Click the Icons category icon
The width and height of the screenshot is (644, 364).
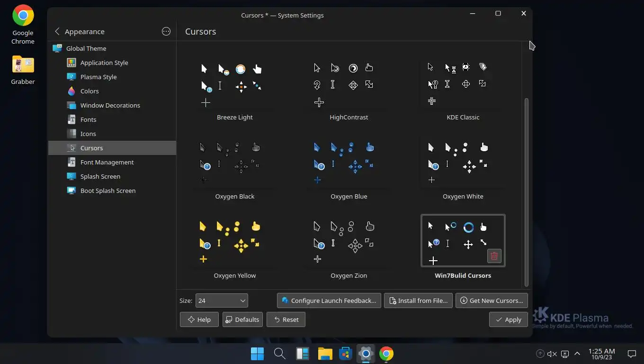coord(72,134)
